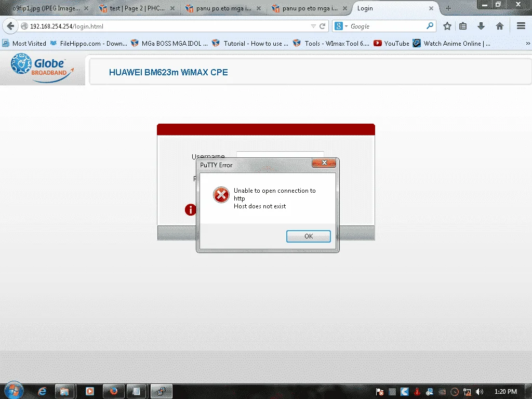Viewport: 532px width, 399px height.
Task: Close the test | Page 2 tab
Action: [172, 8]
